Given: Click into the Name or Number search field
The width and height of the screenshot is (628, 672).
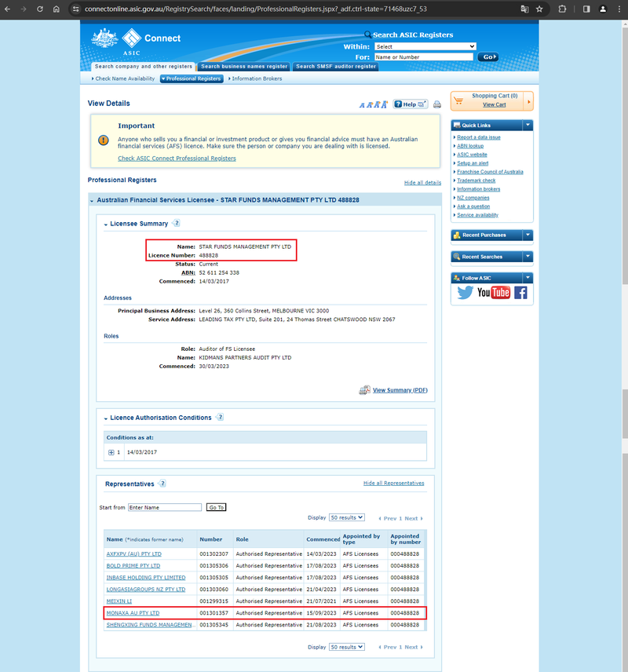Looking at the screenshot, I should (x=424, y=57).
